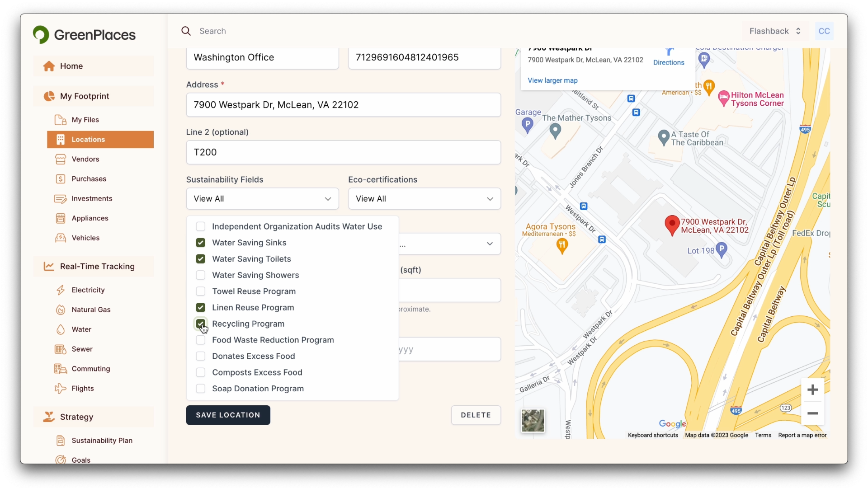
Task: Click the Commuting icon
Action: [61, 369]
